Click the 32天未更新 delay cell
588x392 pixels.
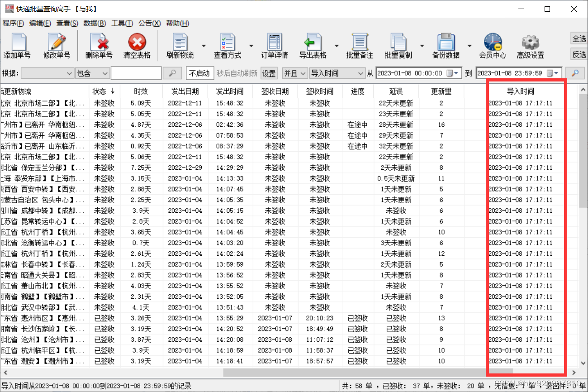click(x=396, y=146)
